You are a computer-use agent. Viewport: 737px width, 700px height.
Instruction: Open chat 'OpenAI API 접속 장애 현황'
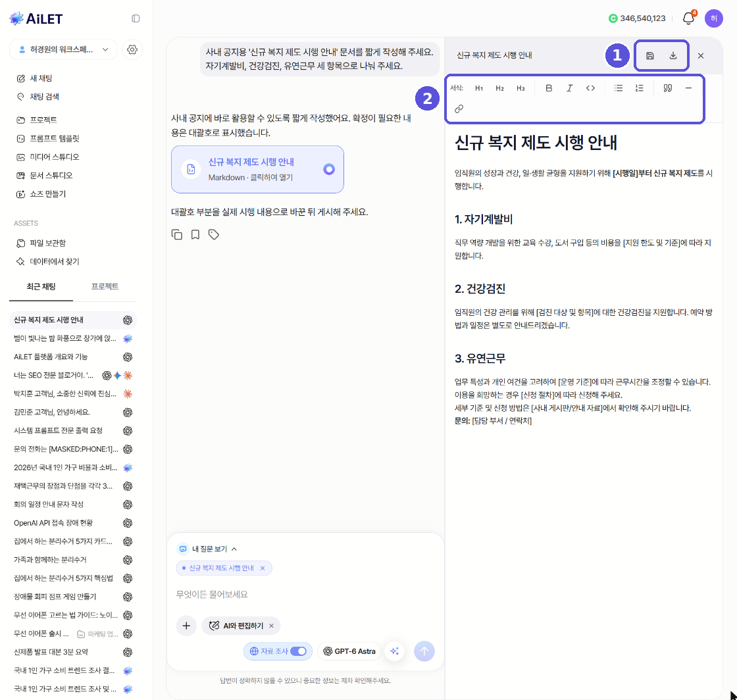point(73,523)
